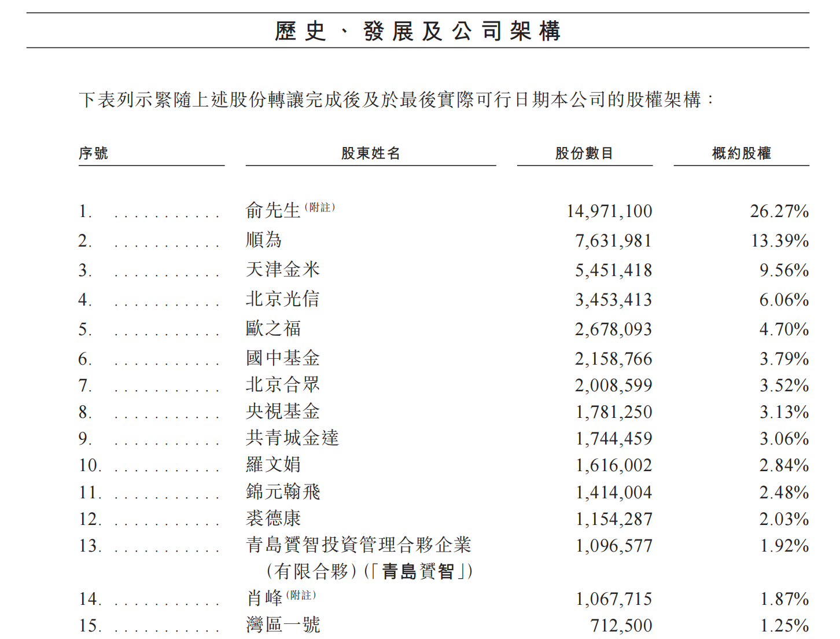
Task: Click shareholder name 灣區一號
Action: pyautogui.click(x=283, y=625)
